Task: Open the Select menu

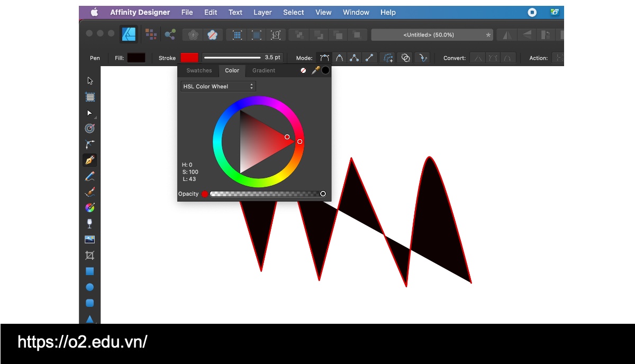Action: pos(293,12)
